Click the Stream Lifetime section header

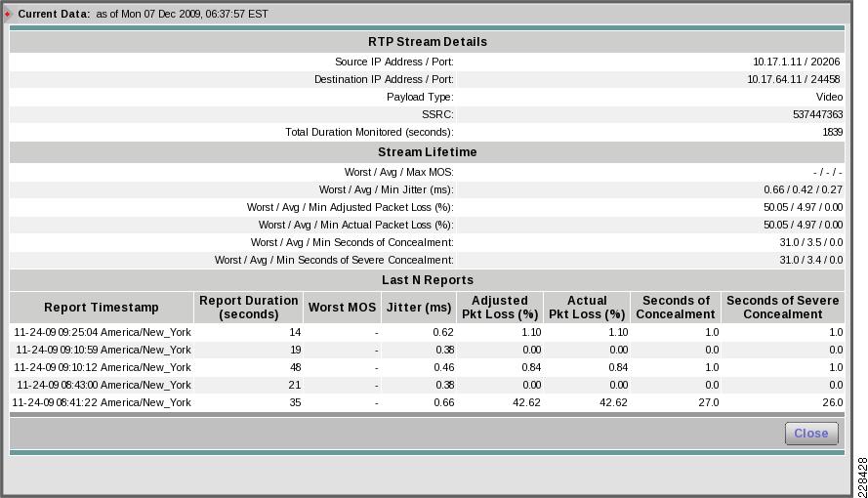pos(428,152)
